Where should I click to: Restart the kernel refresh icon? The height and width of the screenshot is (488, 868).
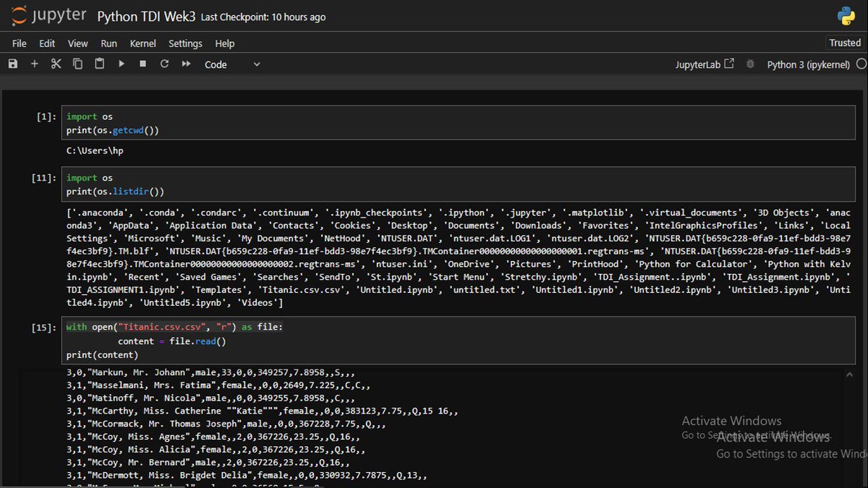coord(164,64)
